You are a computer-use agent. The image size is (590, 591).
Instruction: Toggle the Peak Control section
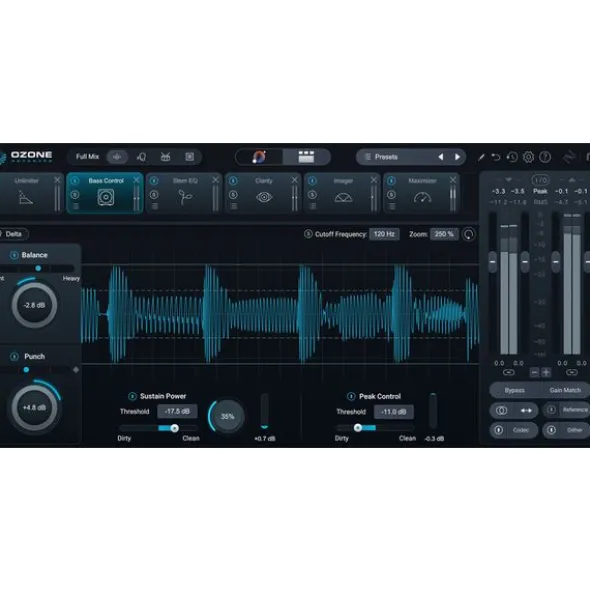[351, 396]
